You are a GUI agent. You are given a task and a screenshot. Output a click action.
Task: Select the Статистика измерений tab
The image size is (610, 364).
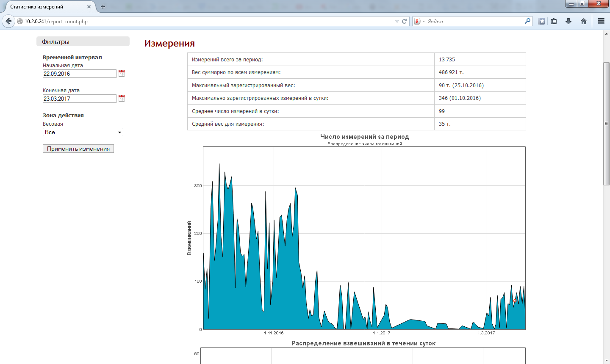(x=47, y=7)
